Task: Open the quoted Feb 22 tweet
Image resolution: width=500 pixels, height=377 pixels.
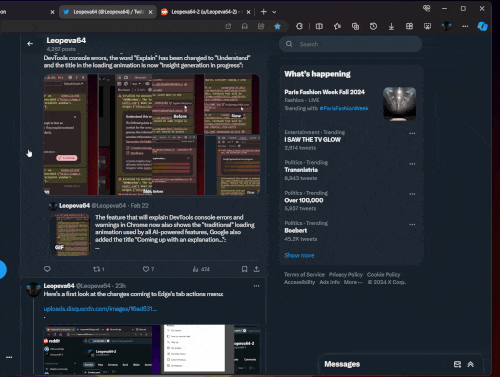Action: (153, 230)
